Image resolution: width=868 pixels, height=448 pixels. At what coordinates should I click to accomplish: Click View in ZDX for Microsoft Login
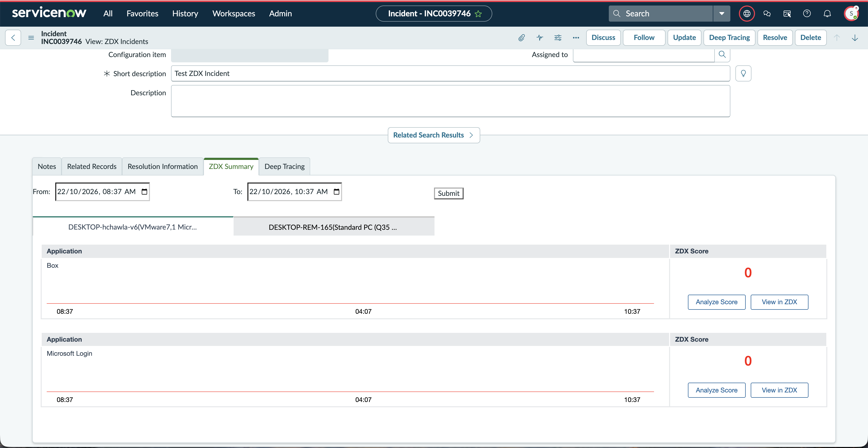pos(779,390)
